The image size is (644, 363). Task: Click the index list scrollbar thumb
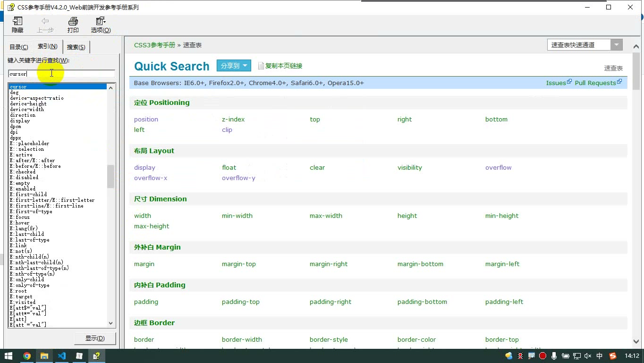(111, 176)
